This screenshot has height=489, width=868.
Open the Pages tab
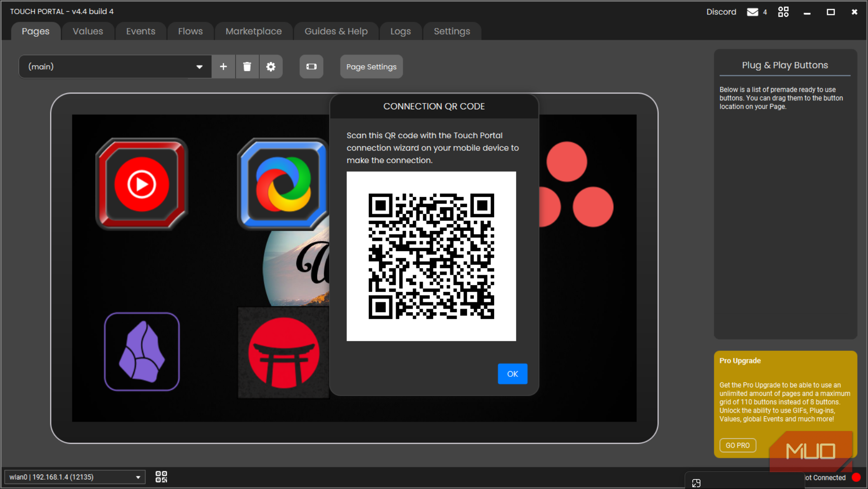pyautogui.click(x=36, y=31)
